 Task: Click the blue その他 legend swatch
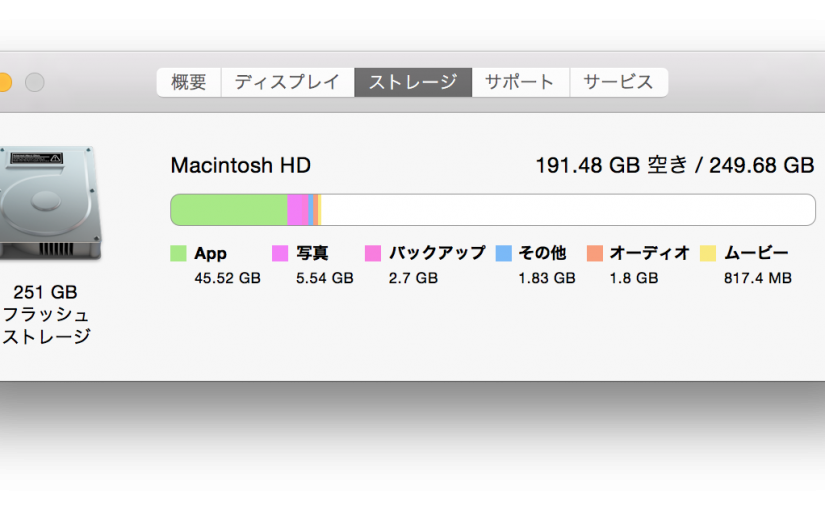pyautogui.click(x=504, y=254)
